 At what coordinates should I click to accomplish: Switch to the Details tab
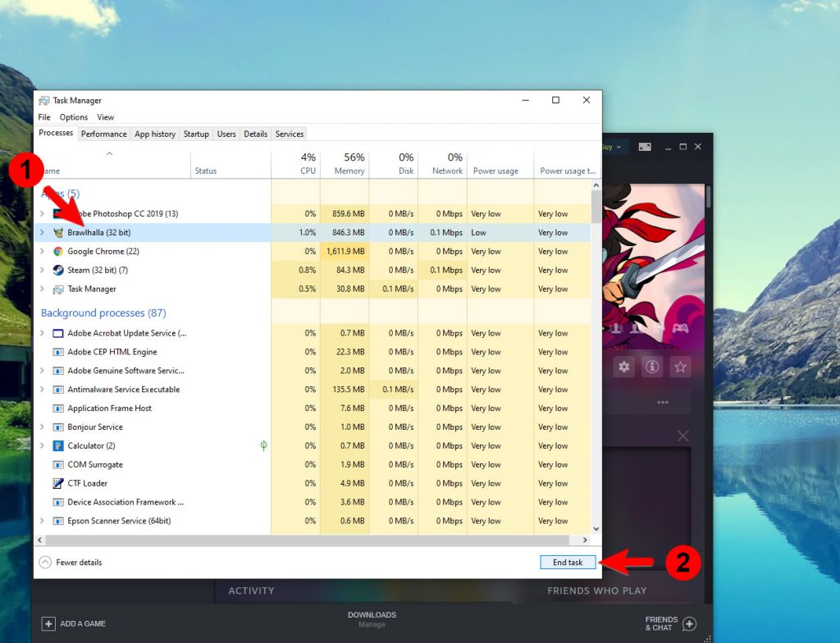[256, 134]
